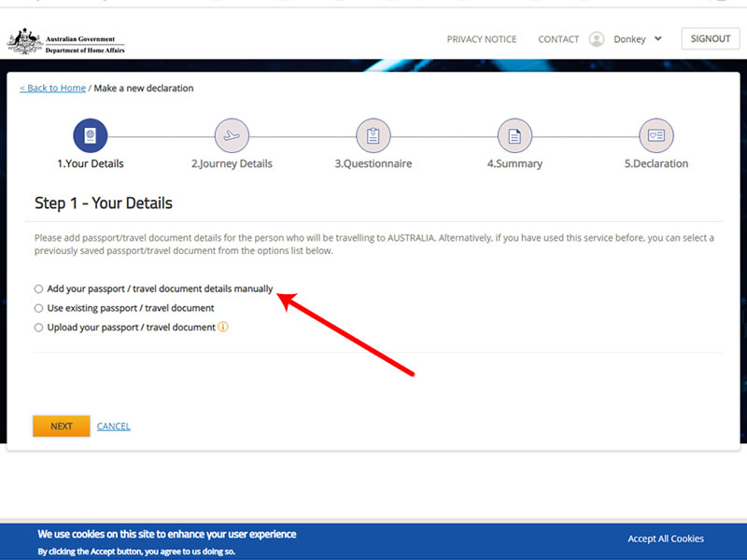Viewport: 747px width, 560px height.
Task: Click the user avatar icon next to Donkey
Action: click(x=597, y=39)
